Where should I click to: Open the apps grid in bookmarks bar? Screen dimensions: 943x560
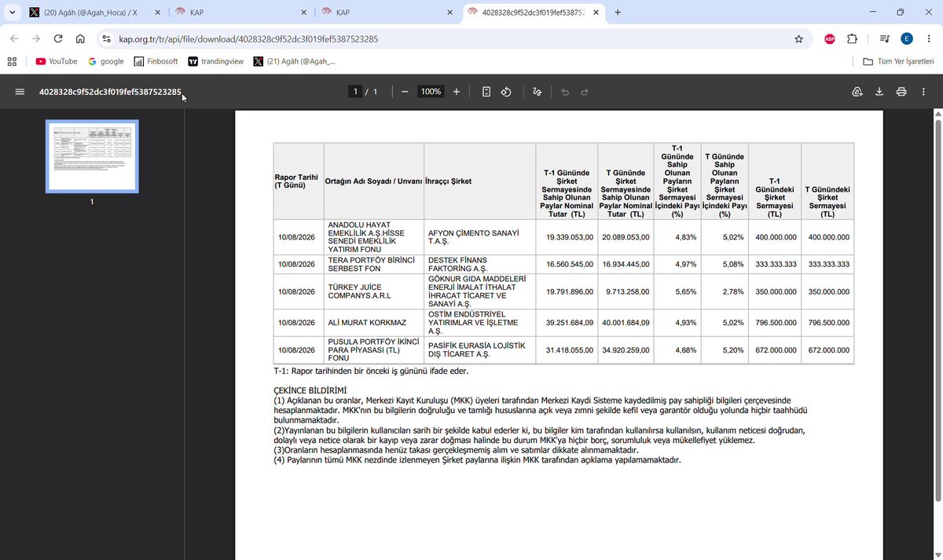12,61
